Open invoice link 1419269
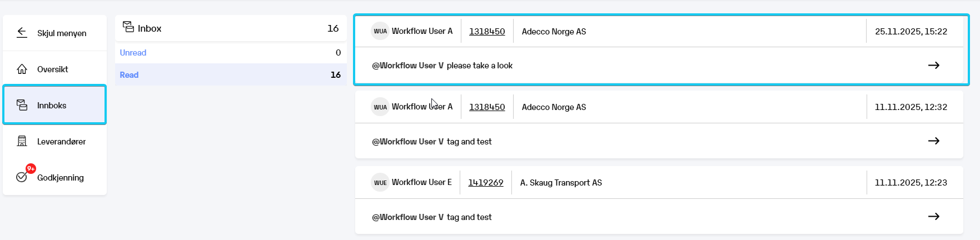 coord(486,182)
